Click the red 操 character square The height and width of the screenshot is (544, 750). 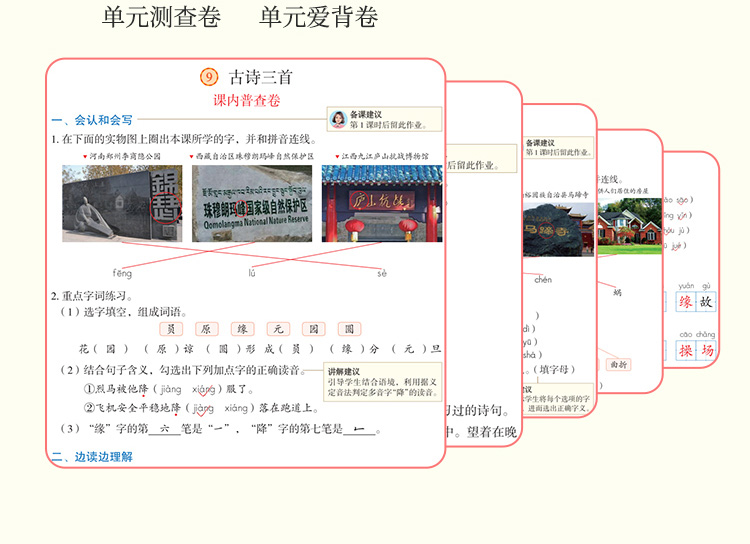685,350
